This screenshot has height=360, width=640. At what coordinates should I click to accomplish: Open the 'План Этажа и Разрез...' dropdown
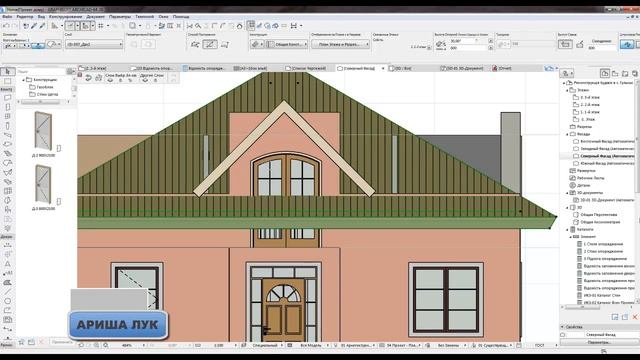[340, 44]
